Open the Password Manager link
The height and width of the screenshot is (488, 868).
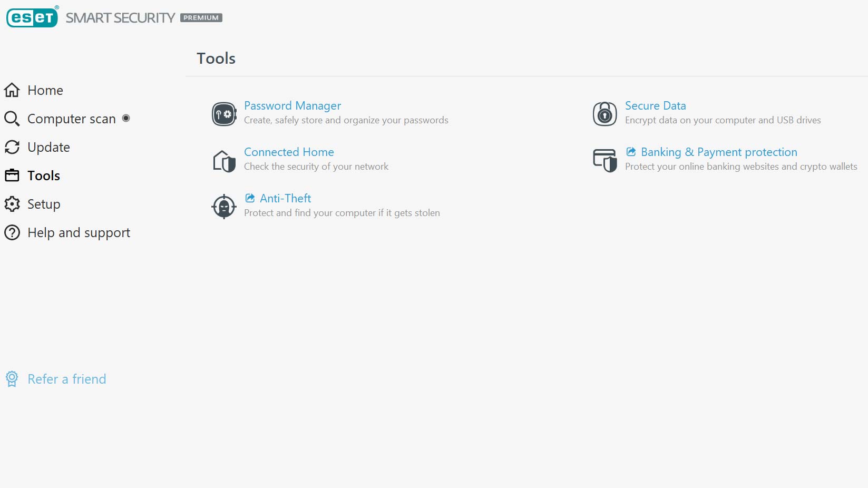click(x=292, y=106)
